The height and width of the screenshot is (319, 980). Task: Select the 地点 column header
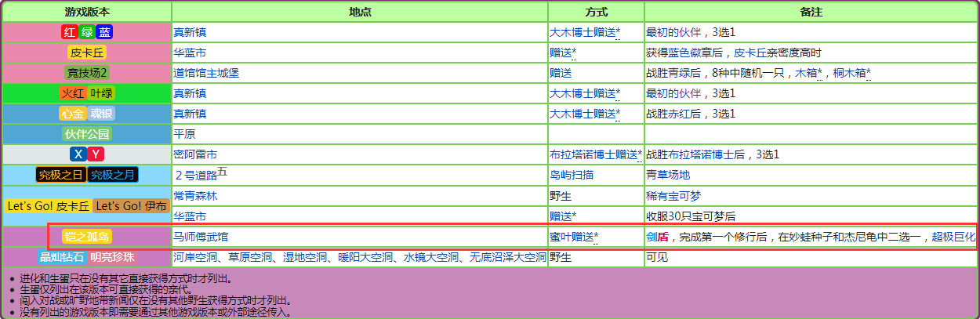click(360, 12)
